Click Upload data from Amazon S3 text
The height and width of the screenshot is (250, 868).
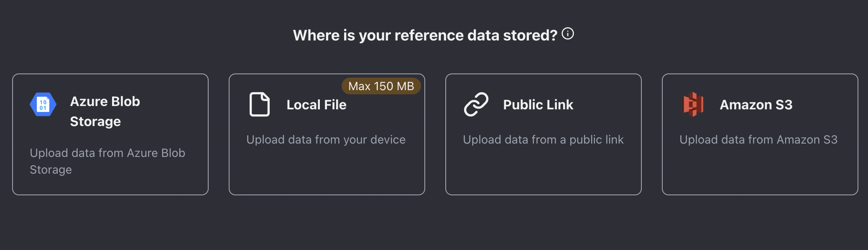pyautogui.click(x=759, y=140)
